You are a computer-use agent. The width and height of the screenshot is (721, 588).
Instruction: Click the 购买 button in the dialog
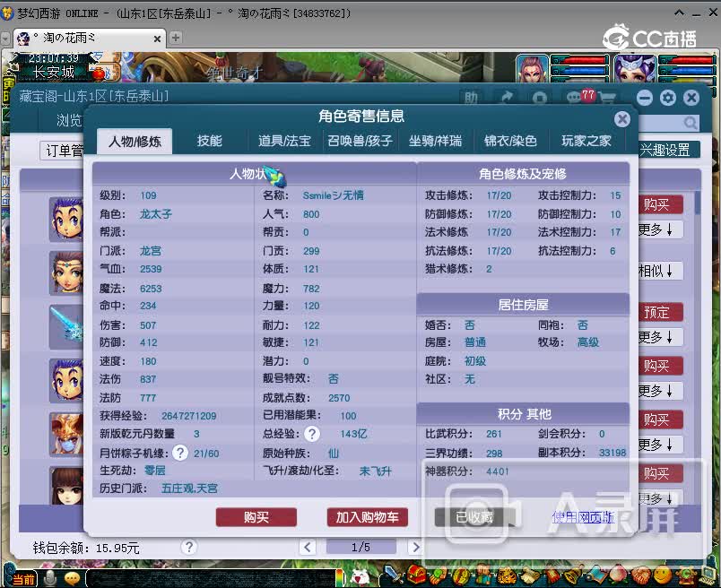[256, 518]
